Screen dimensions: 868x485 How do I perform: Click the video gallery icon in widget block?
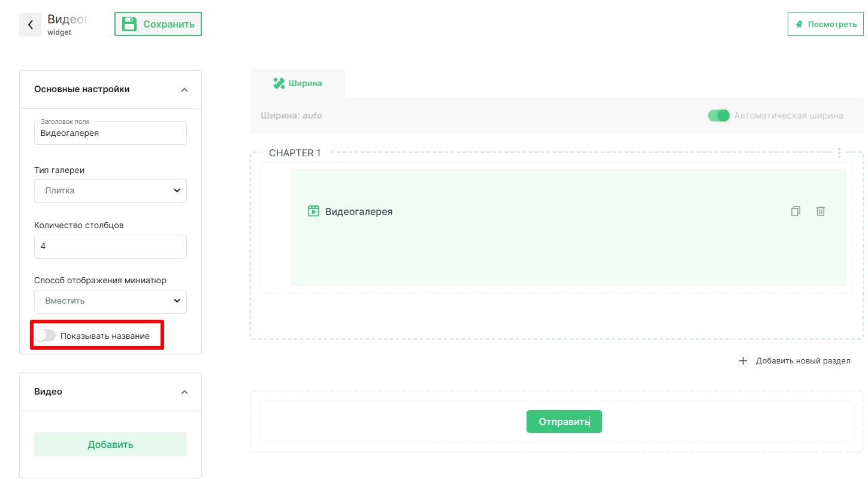coord(313,211)
